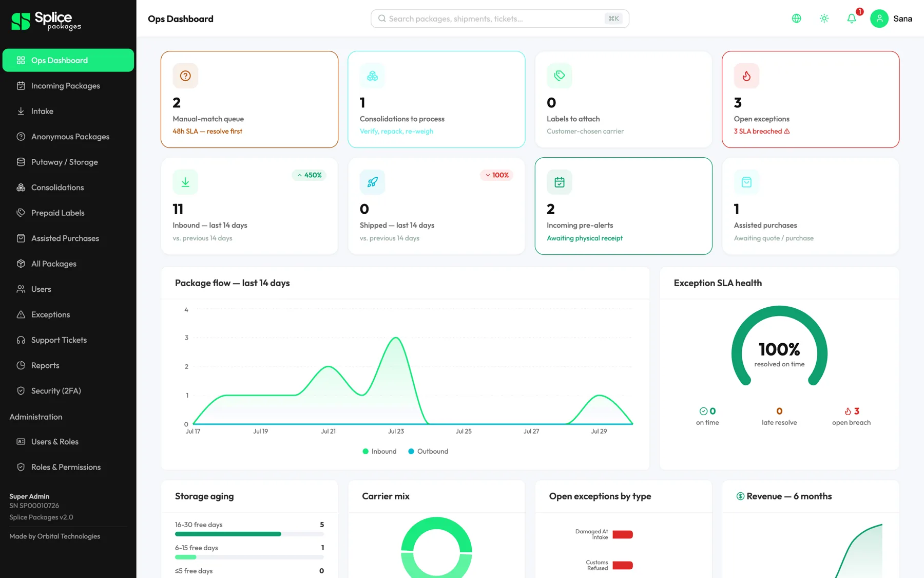Open Anonymous Packages
924x578 pixels.
[x=68, y=137]
